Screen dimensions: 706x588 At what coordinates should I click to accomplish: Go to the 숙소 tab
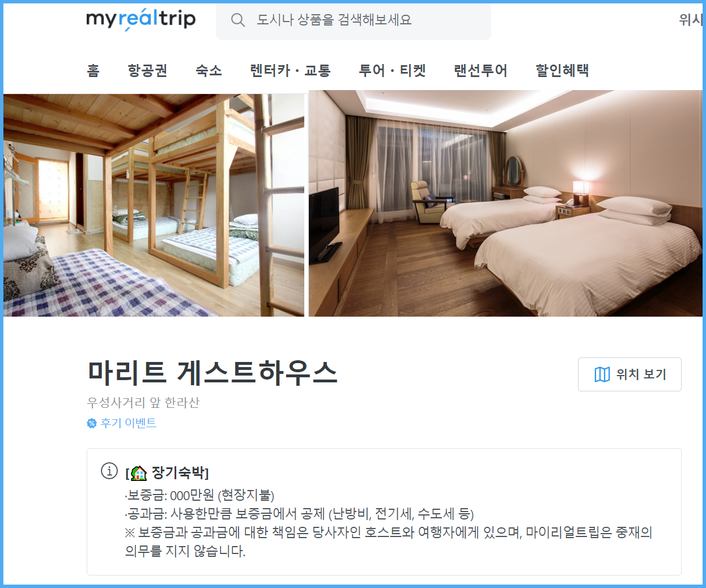tap(209, 71)
